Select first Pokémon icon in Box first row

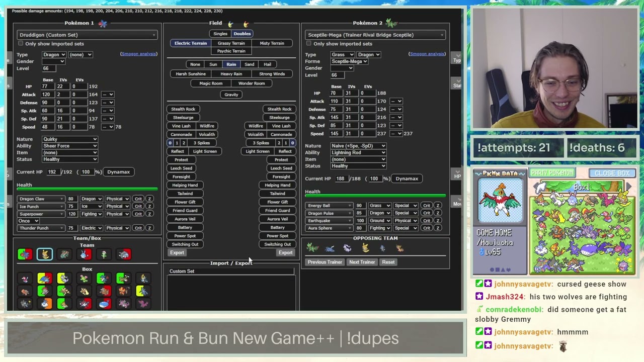pos(25,279)
